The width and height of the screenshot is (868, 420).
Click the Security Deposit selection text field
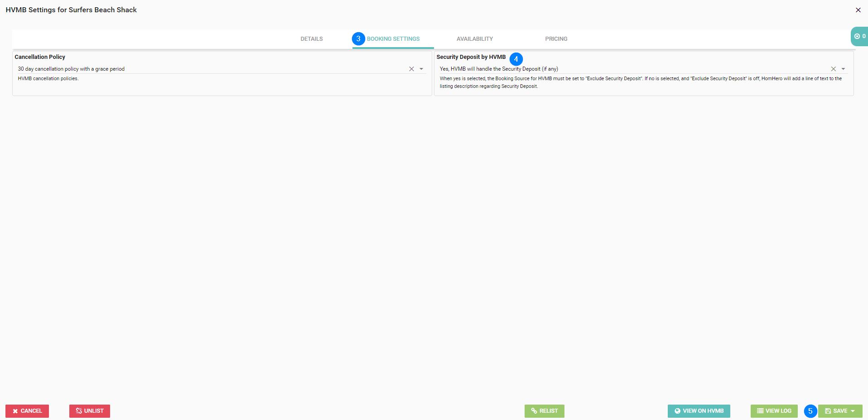(x=630, y=69)
